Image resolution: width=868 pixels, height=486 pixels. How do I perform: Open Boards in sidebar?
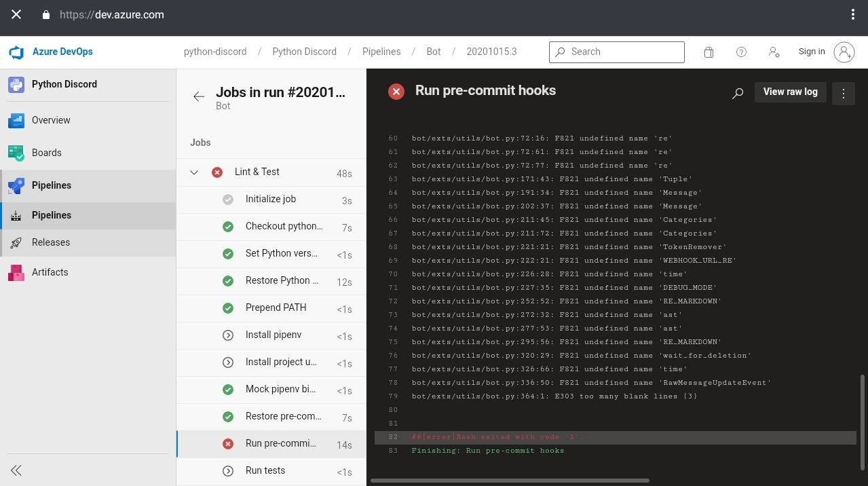coord(88,153)
